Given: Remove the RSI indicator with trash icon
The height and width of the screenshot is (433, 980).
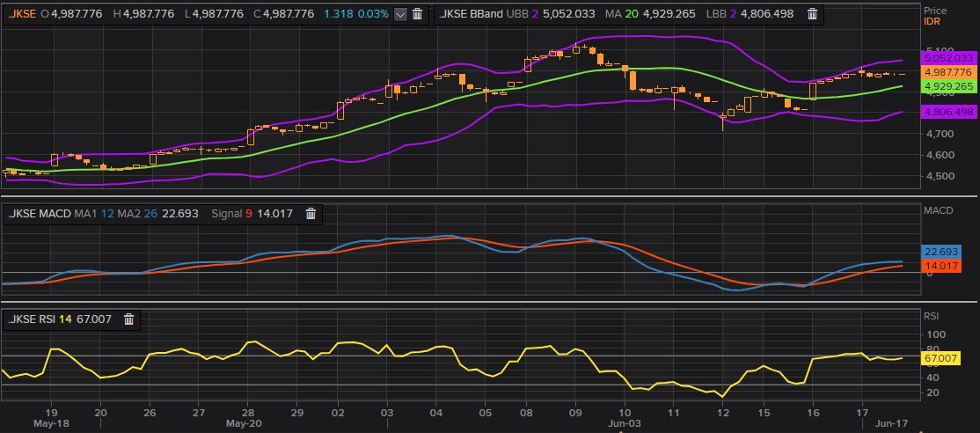Looking at the screenshot, I should (128, 319).
